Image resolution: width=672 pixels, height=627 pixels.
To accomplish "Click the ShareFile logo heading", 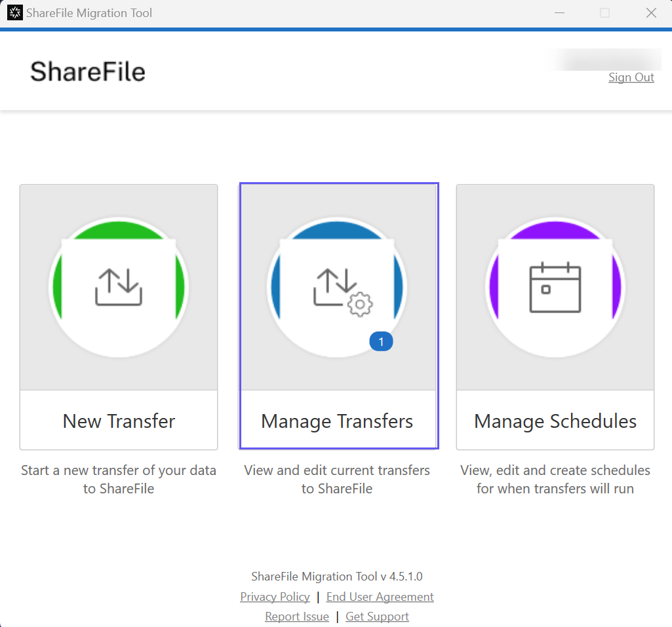I will (x=88, y=71).
